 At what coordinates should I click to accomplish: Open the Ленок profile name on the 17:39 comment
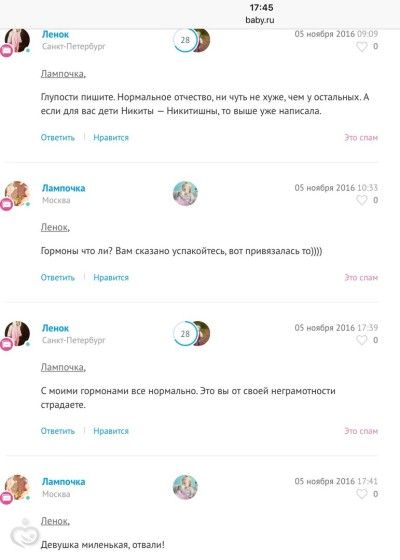[55, 328]
